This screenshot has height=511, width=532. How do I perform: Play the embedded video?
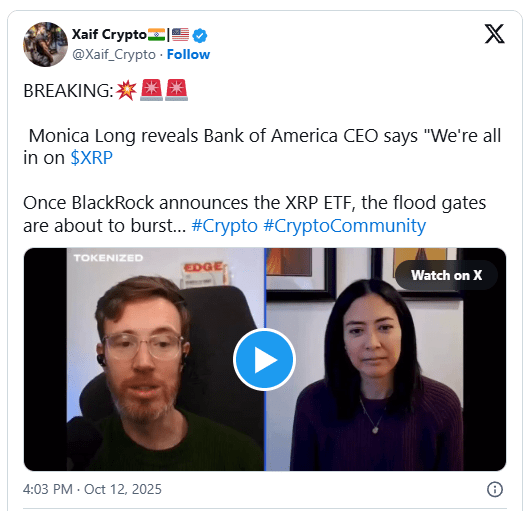click(x=264, y=360)
